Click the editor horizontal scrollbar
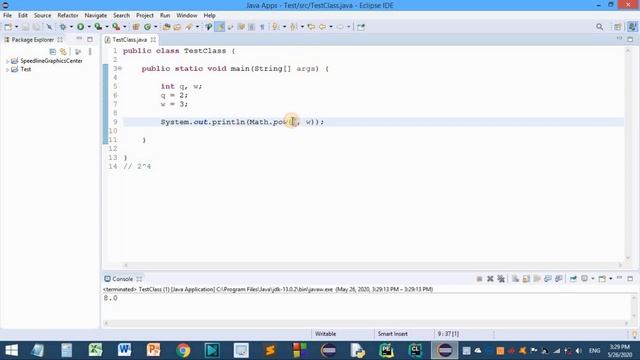The height and width of the screenshot is (360, 640). tap(372, 265)
